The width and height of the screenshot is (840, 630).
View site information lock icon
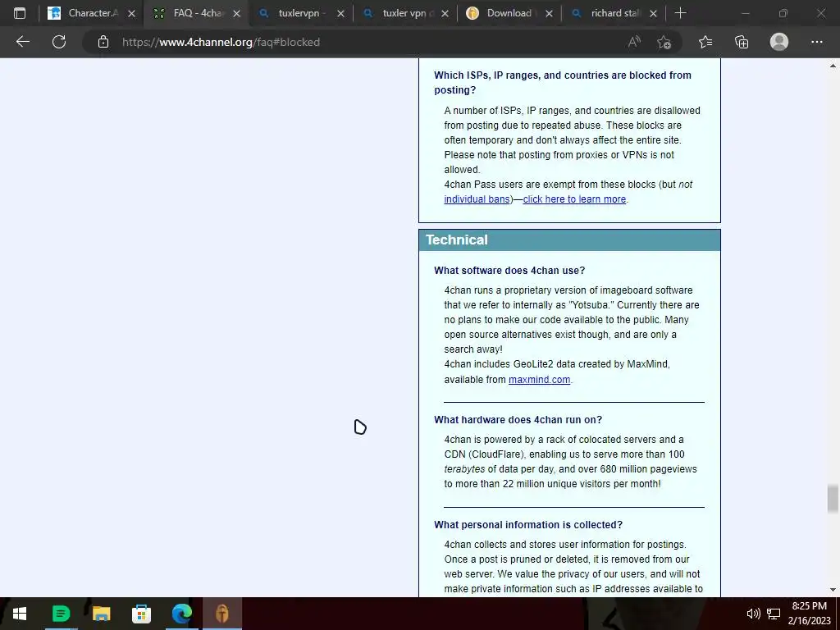click(x=103, y=42)
